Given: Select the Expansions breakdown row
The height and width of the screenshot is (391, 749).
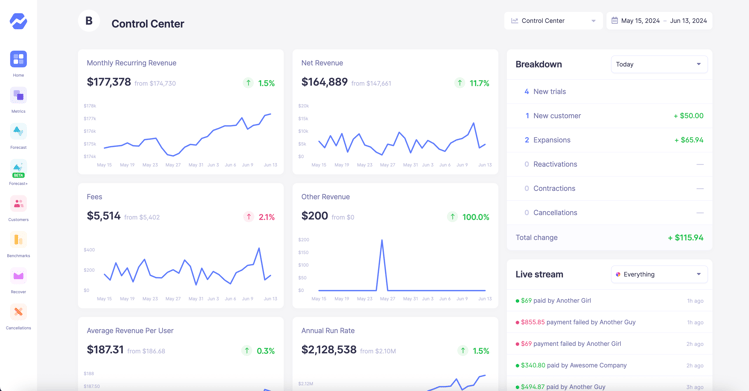Looking at the screenshot, I should coord(610,140).
